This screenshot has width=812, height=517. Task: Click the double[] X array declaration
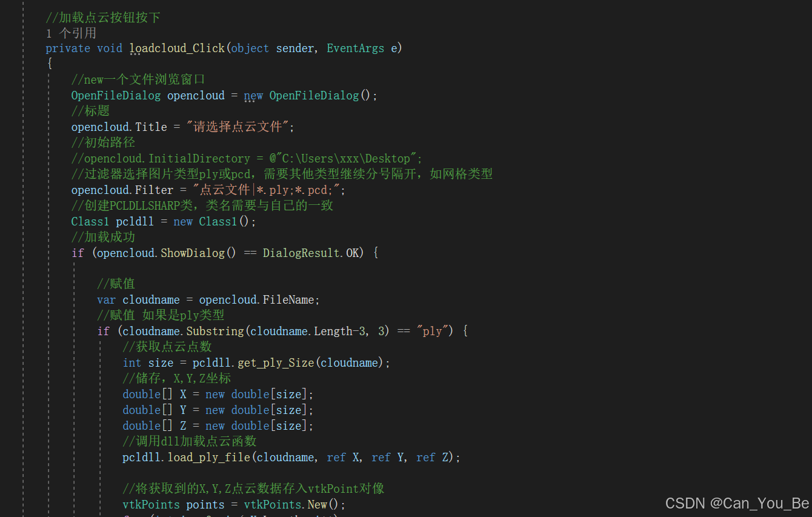tap(146, 394)
